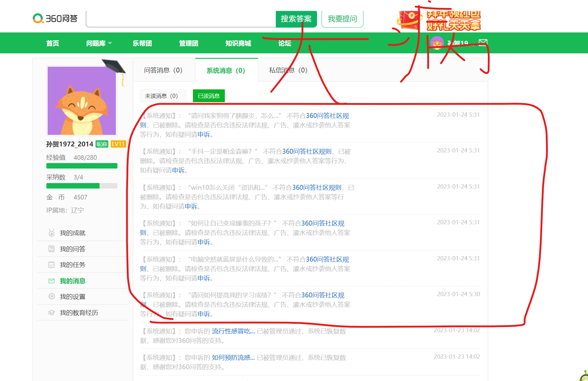The height and width of the screenshot is (381, 588).
Task: Open 申诉 link in 狗得了胰腺炎 notice
Action: tap(204, 134)
